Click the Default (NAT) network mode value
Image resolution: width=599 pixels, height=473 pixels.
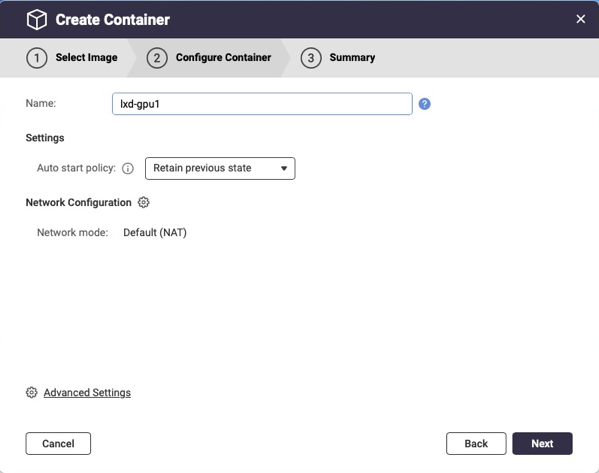click(x=155, y=233)
